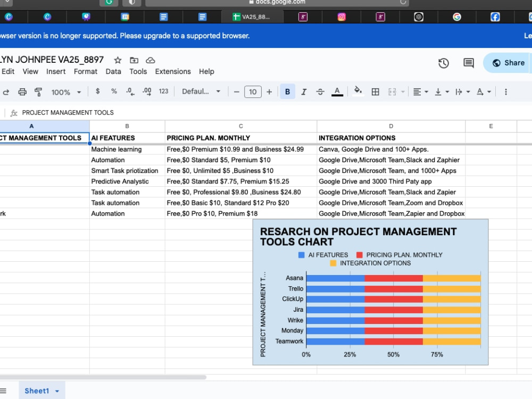Open text wrapping dropdown
The width and height of the screenshot is (532, 399).
[462, 92]
